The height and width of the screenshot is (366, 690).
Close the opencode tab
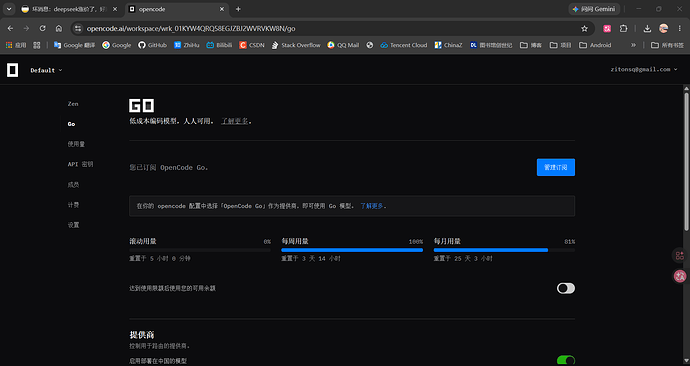click(x=222, y=9)
